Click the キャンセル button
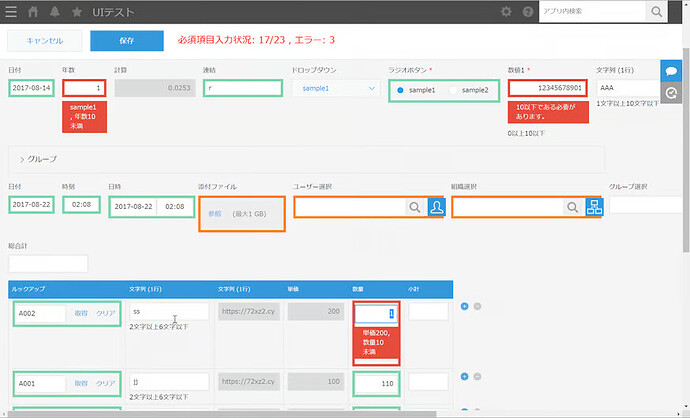The image size is (690, 418). click(44, 41)
